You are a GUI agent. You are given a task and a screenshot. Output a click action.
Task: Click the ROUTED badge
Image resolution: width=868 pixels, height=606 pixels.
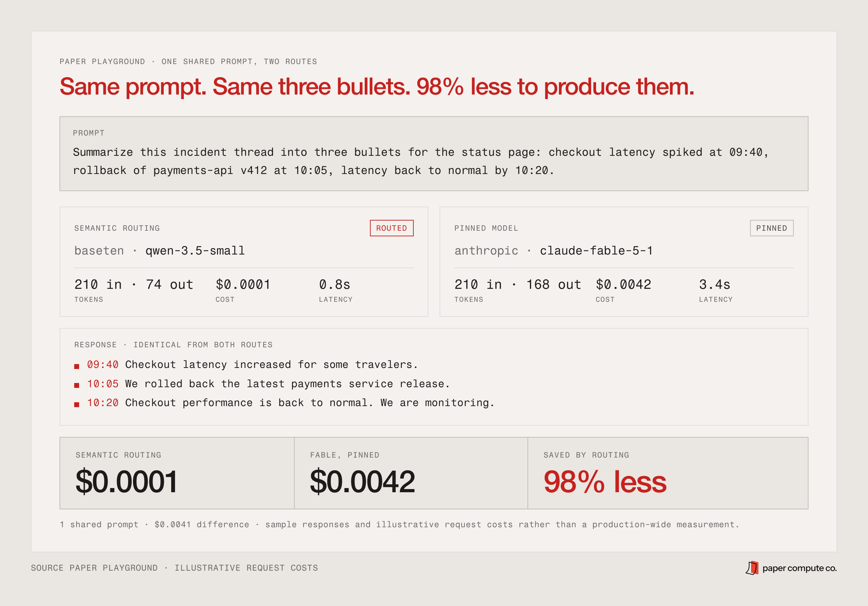tap(391, 228)
